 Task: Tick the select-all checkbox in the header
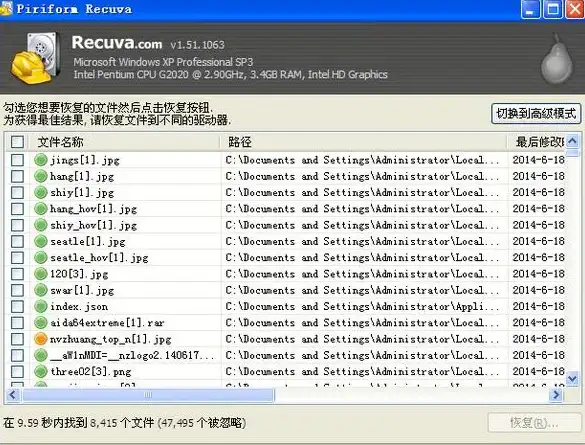pyautogui.click(x=17, y=142)
